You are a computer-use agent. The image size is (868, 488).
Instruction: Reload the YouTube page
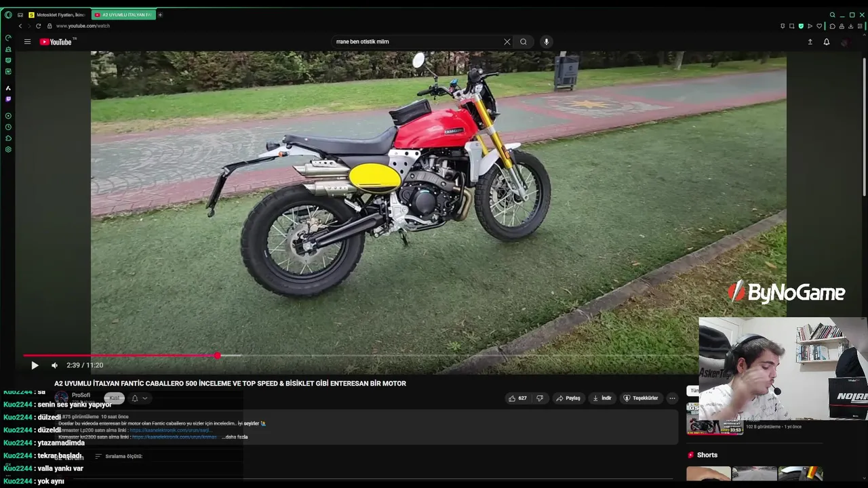coord(38,26)
